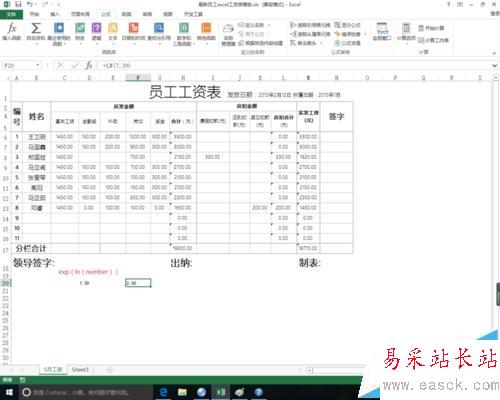Click the '制表:' label cell
Screen dimensions: 500x400
(309, 263)
